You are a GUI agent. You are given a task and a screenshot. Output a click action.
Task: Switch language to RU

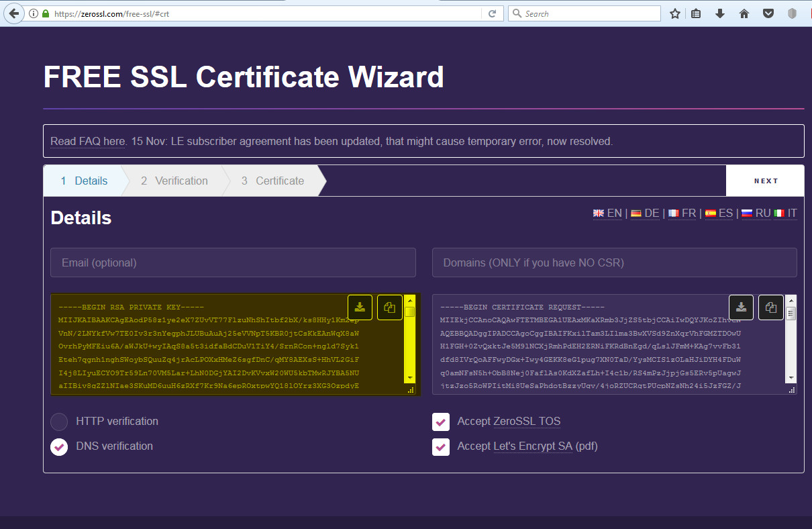point(756,213)
